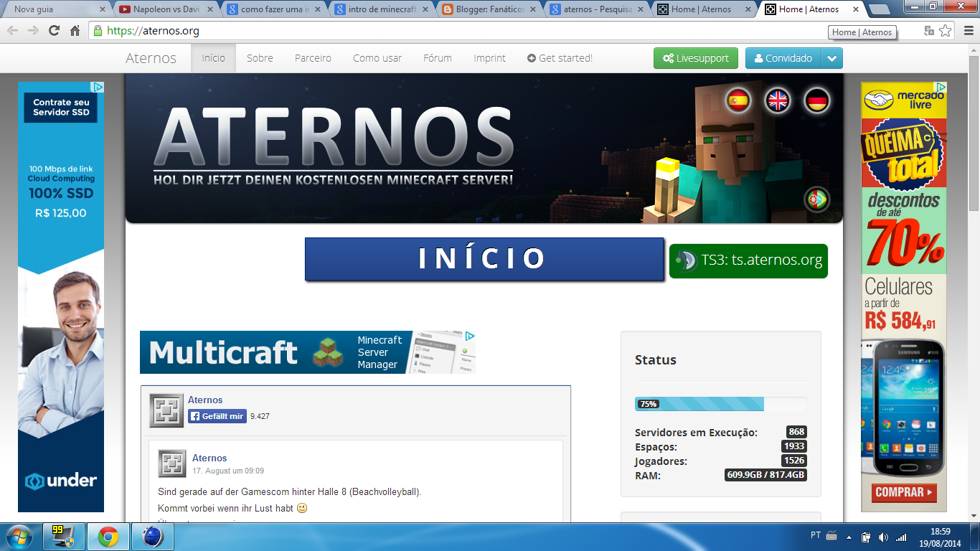Click the power plug battery tray icon
980x551 pixels.
pyautogui.click(x=866, y=537)
